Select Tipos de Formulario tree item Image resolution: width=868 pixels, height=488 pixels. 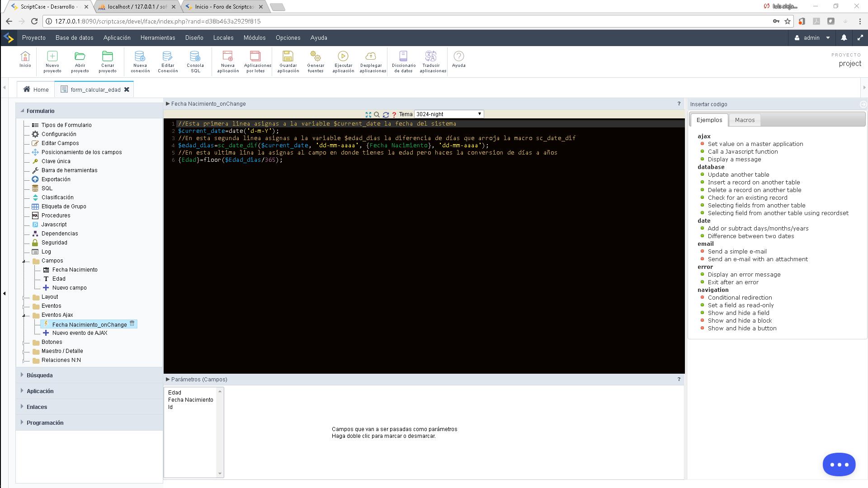[66, 125]
